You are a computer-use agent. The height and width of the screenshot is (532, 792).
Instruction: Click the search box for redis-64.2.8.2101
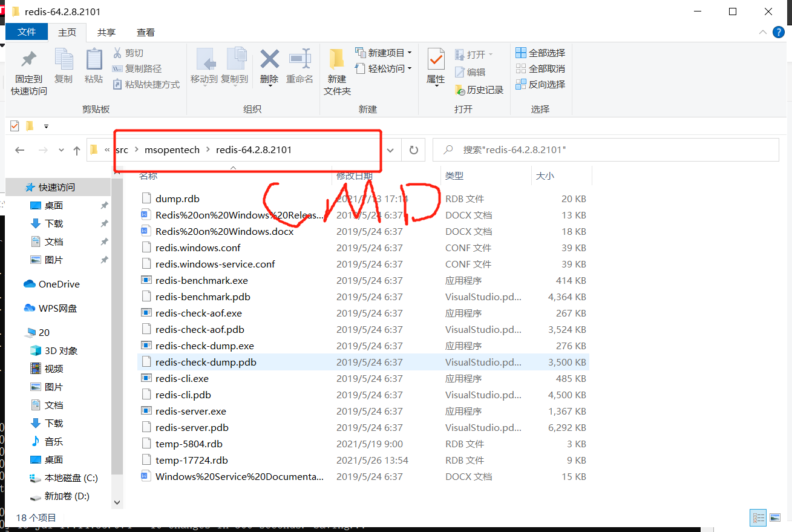pyautogui.click(x=606, y=149)
